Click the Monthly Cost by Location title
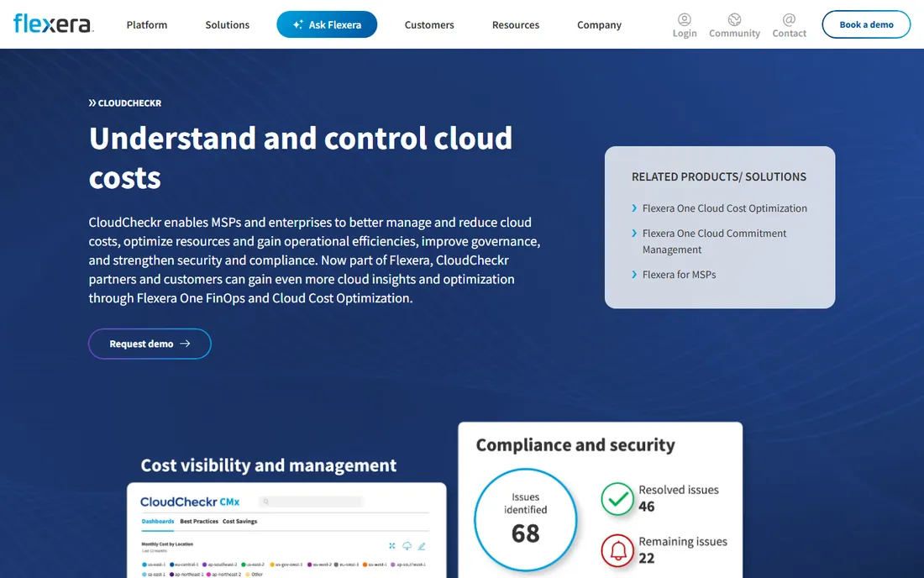924x578 pixels. [167, 544]
